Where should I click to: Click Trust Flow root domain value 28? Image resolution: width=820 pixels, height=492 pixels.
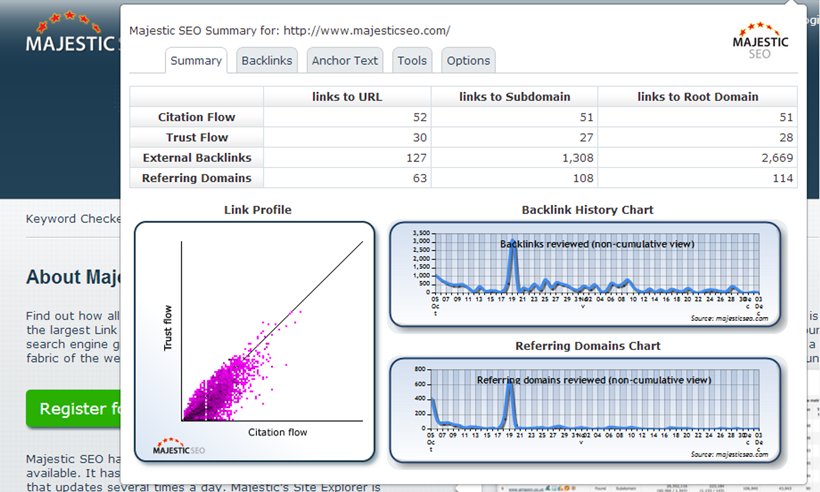click(x=786, y=138)
